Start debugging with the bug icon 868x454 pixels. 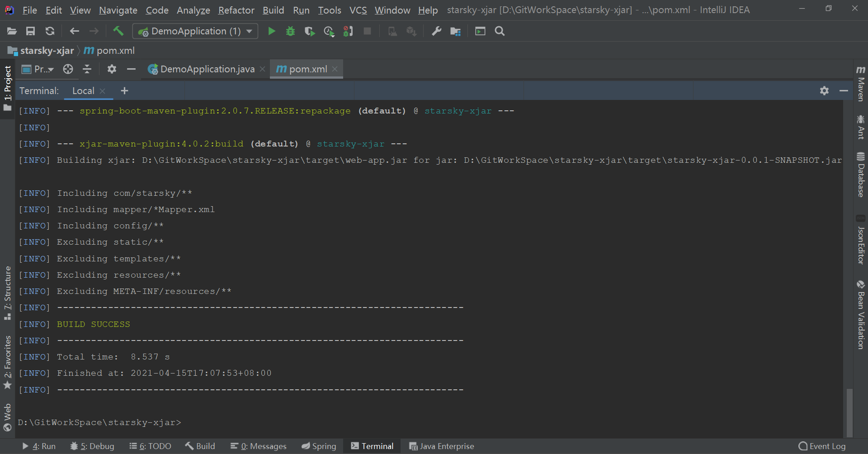(x=290, y=31)
